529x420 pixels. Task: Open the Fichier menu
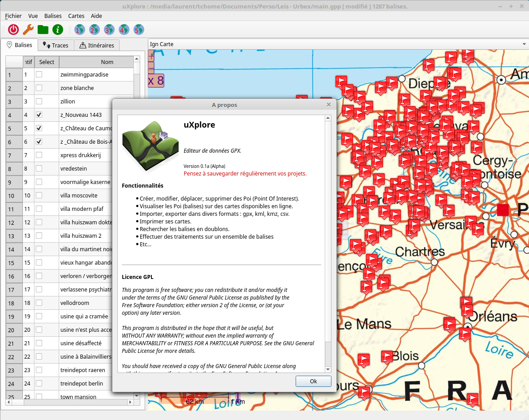[x=13, y=16]
